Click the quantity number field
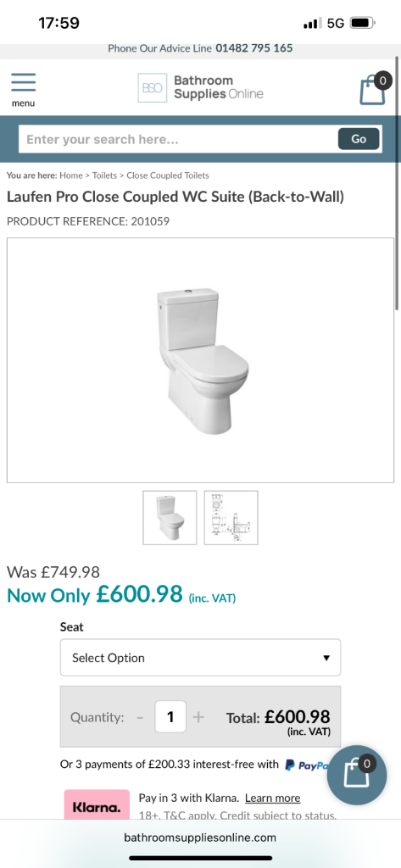Image resolution: width=401 pixels, height=868 pixels. click(x=170, y=717)
